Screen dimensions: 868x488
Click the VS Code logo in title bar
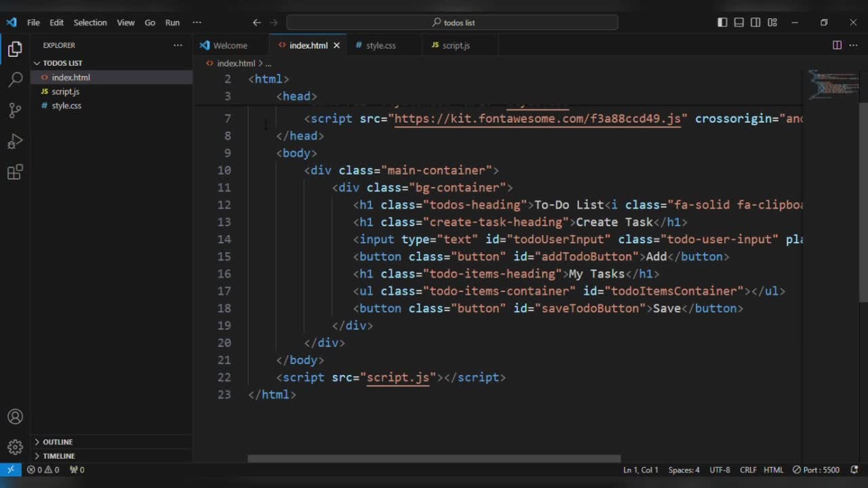(11, 22)
